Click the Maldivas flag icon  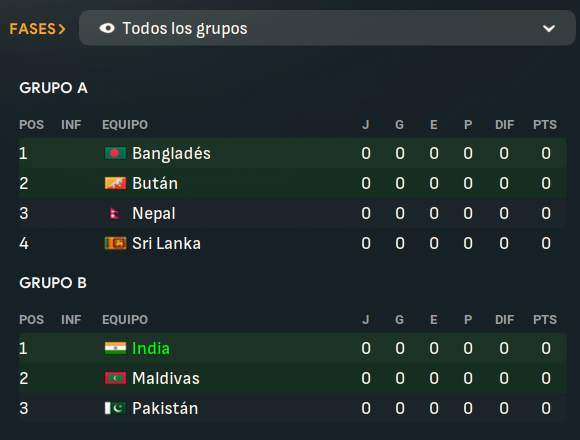tap(115, 378)
